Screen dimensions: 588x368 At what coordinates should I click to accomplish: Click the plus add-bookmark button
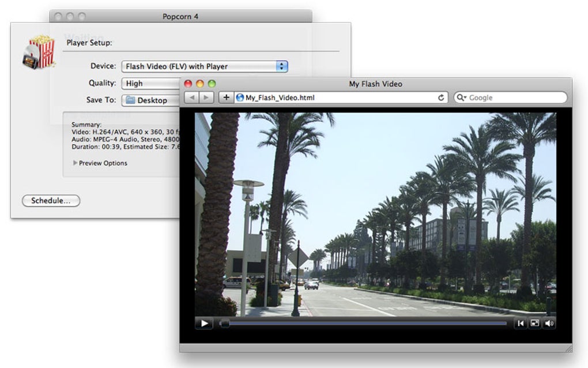[x=226, y=97]
